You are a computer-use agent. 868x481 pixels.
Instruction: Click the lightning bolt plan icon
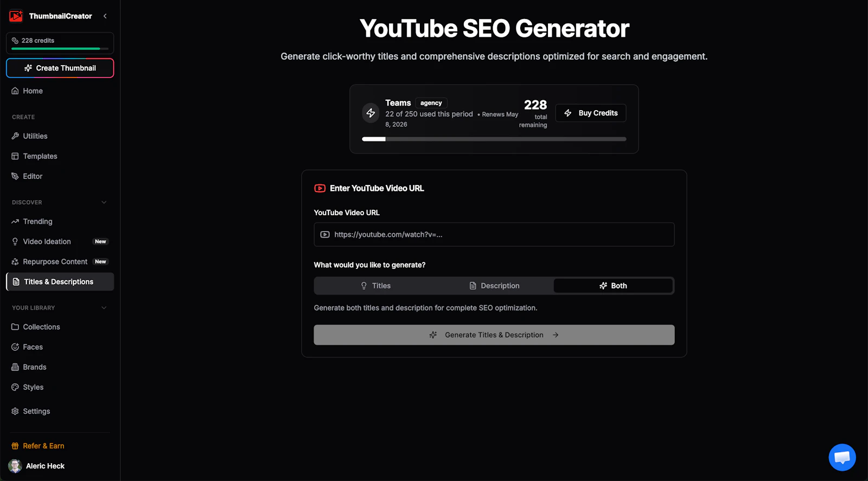pos(371,113)
